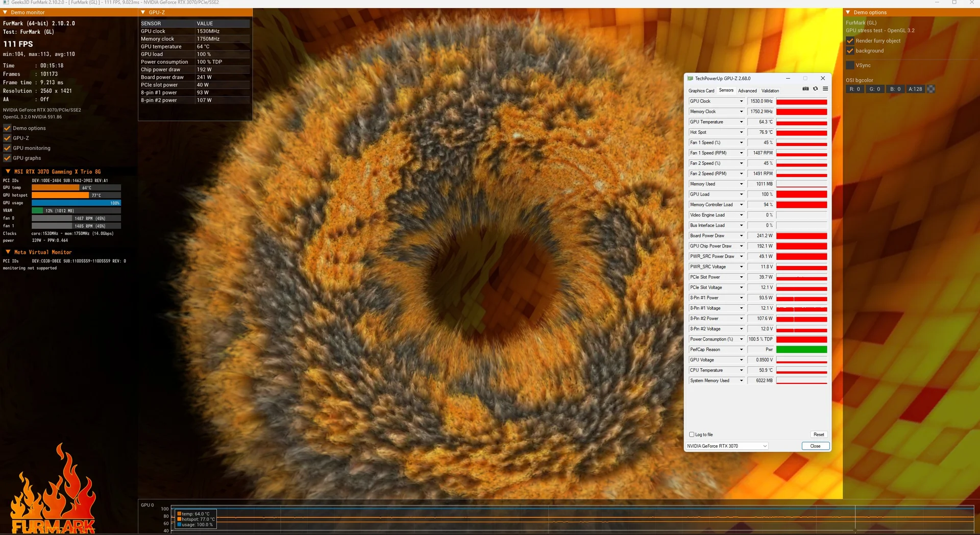The image size is (980, 535).
Task: Open the Fan 1 Speed (RPM) dropdown
Action: [741, 153]
